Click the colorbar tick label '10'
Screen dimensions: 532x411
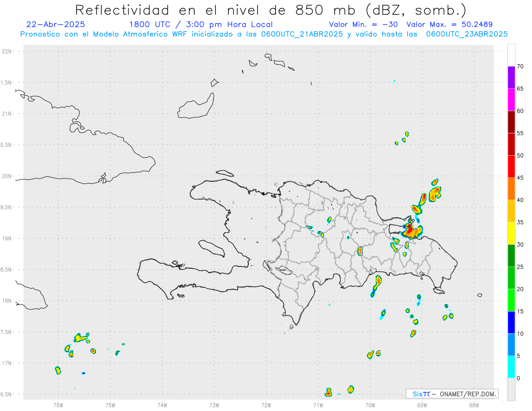pyautogui.click(x=520, y=334)
